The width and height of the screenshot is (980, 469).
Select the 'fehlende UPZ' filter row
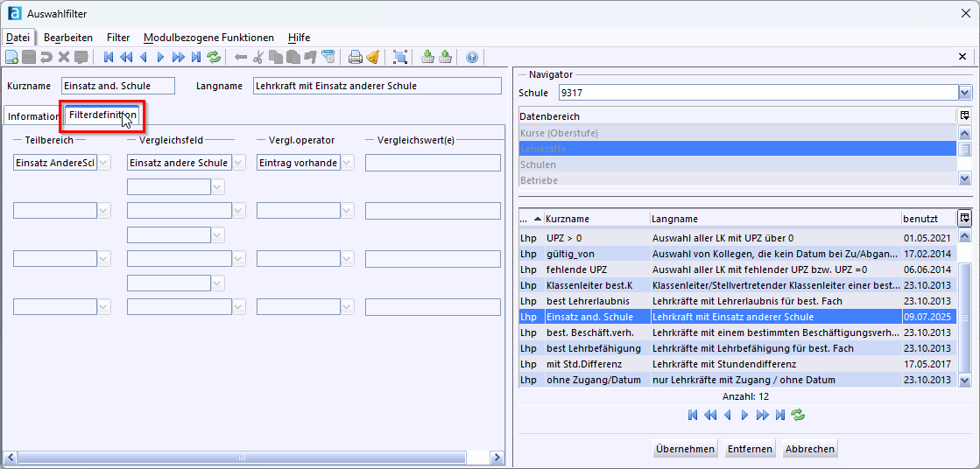point(737,269)
